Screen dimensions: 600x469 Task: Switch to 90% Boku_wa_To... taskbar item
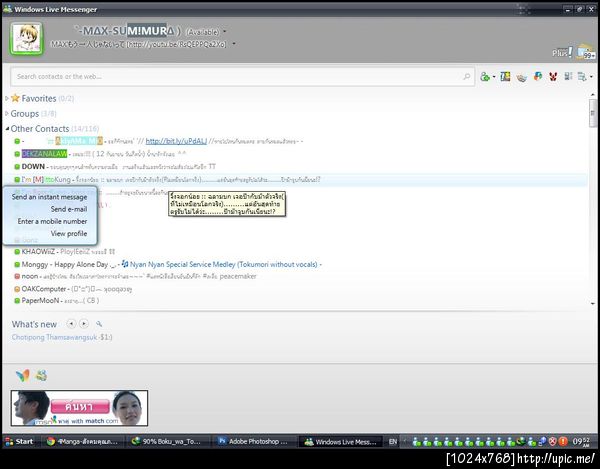click(x=168, y=441)
